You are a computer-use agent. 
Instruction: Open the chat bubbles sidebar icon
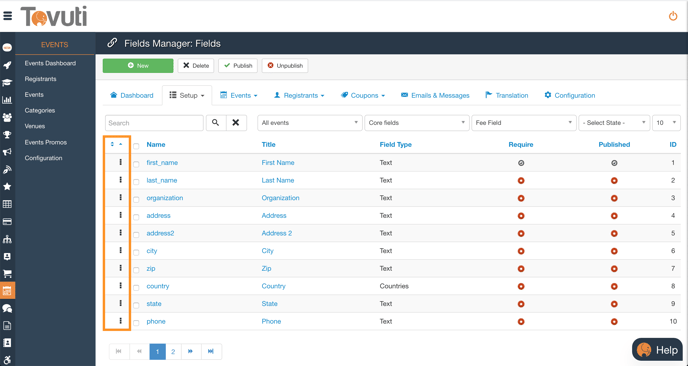tap(7, 309)
